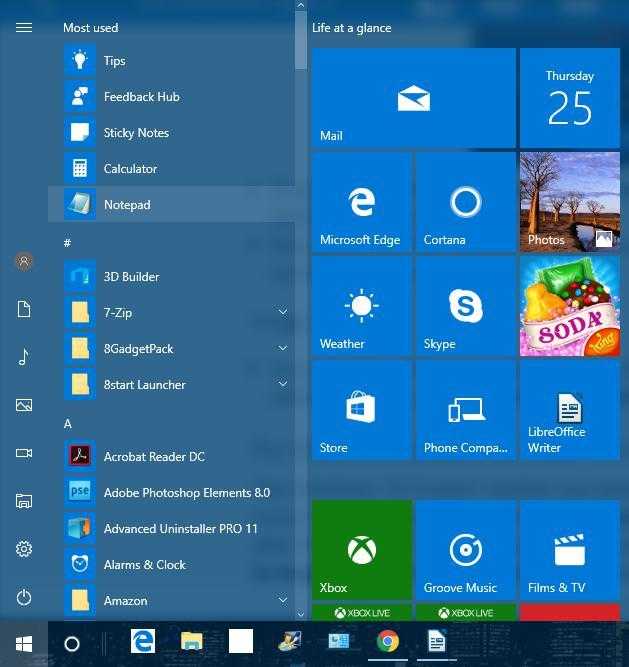Open File Explorer on the taskbar

[192, 642]
